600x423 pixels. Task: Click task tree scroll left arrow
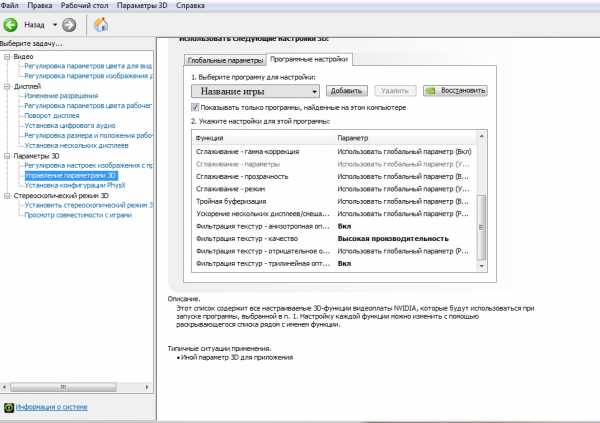point(5,387)
